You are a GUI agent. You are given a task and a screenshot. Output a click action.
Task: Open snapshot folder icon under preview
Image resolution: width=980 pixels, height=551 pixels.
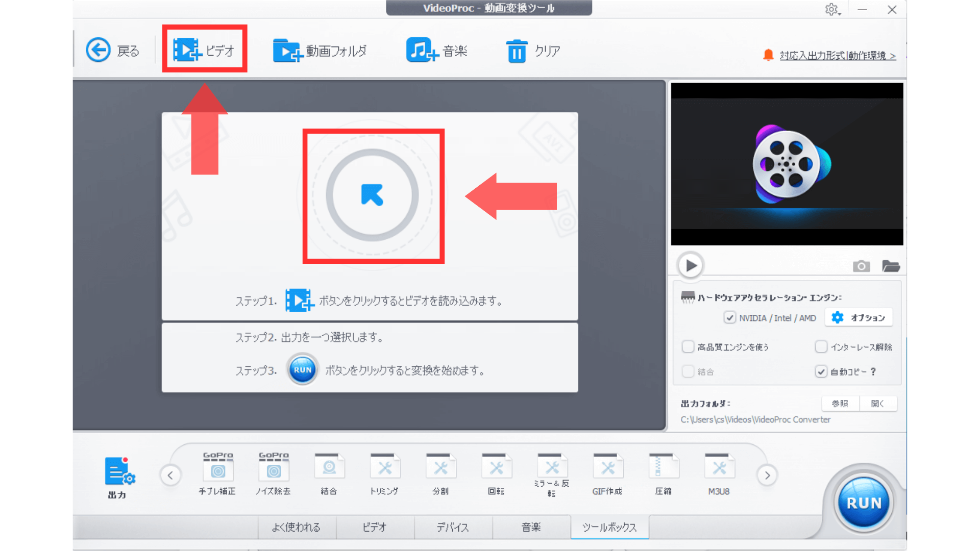pos(891,266)
